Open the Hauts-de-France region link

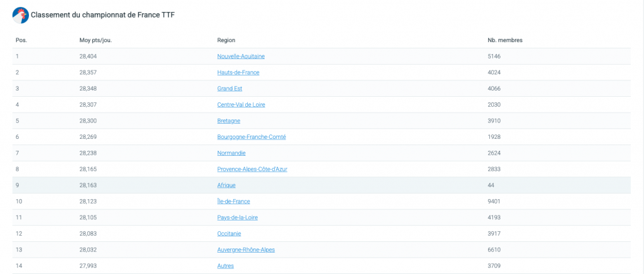click(238, 72)
